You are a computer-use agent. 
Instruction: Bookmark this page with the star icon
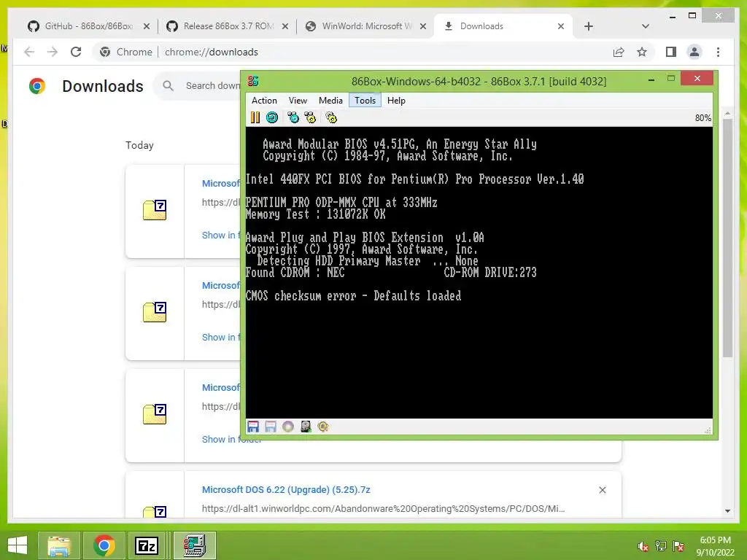(642, 52)
